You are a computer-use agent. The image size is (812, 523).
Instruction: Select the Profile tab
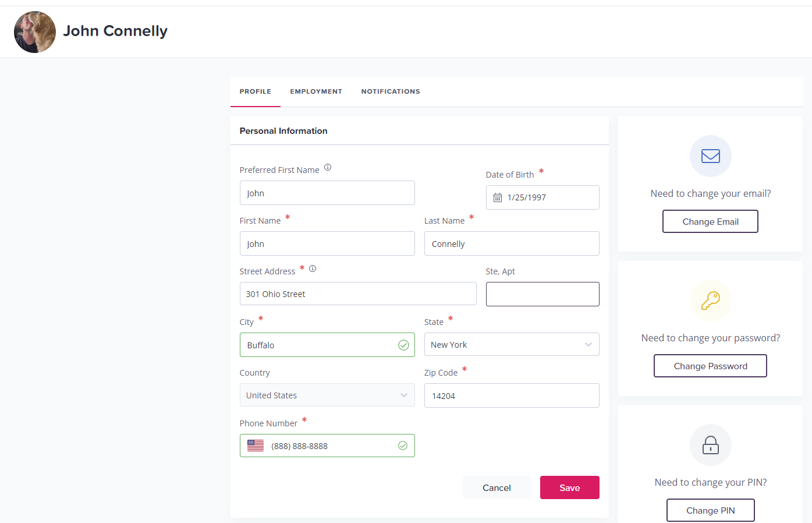[255, 91]
